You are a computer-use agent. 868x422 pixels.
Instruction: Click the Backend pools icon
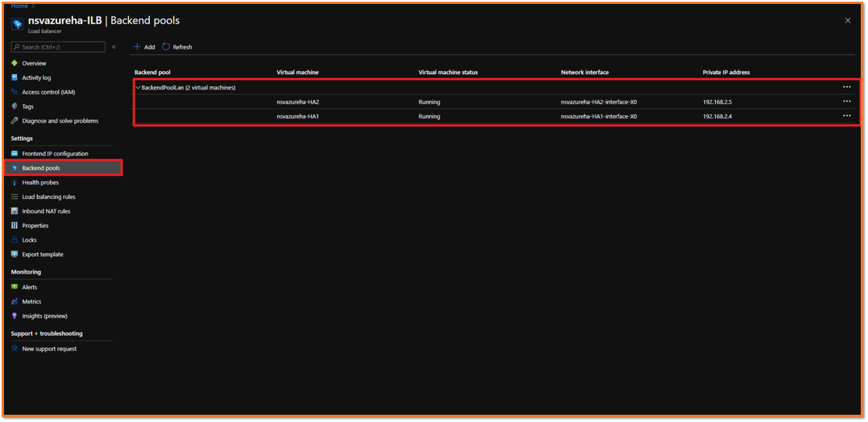[14, 168]
